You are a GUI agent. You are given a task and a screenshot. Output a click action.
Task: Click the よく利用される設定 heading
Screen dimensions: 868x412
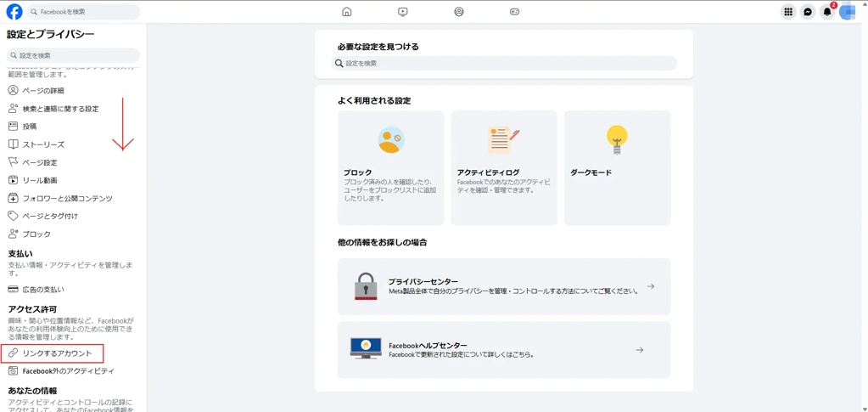pos(374,101)
